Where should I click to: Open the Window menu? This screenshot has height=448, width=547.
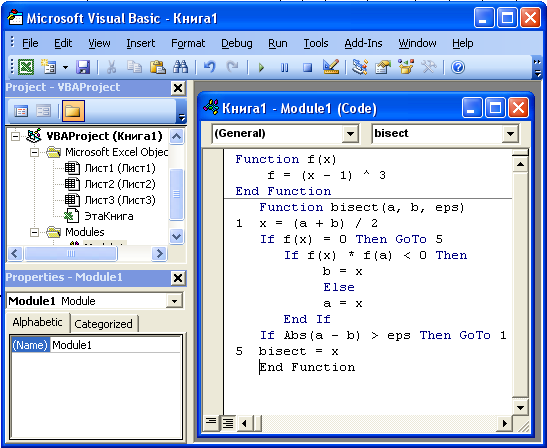(x=417, y=43)
